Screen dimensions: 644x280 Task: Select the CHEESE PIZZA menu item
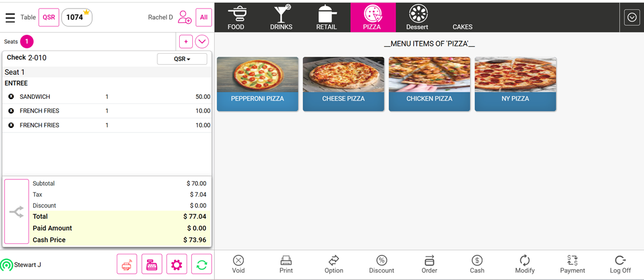[x=343, y=84]
